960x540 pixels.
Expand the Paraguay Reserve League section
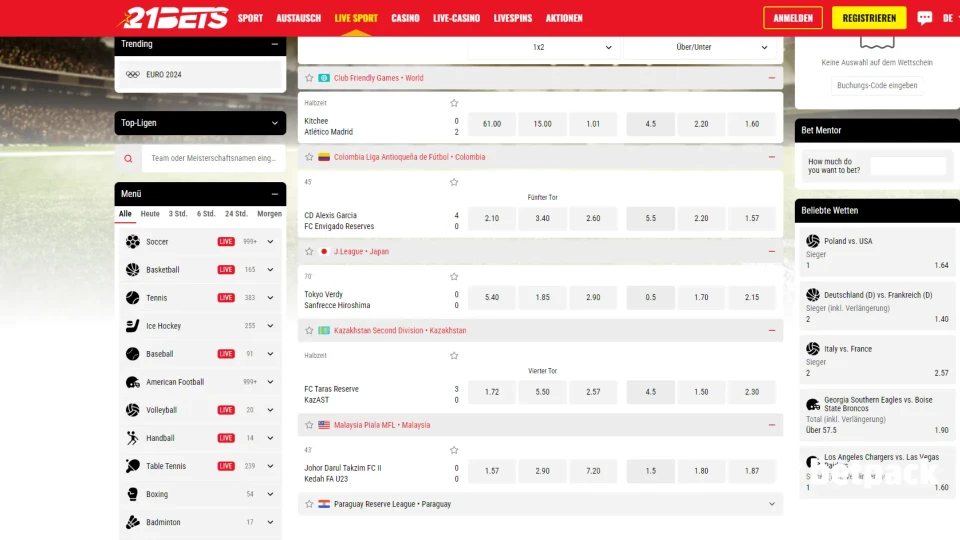point(771,504)
